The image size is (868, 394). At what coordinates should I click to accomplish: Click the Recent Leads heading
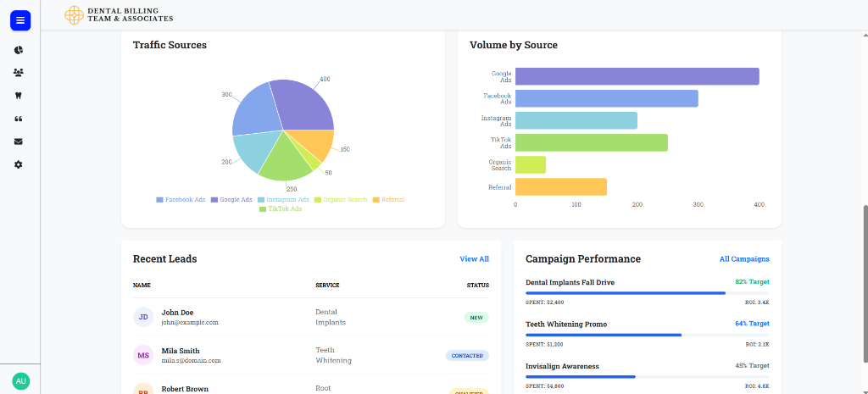click(x=165, y=259)
